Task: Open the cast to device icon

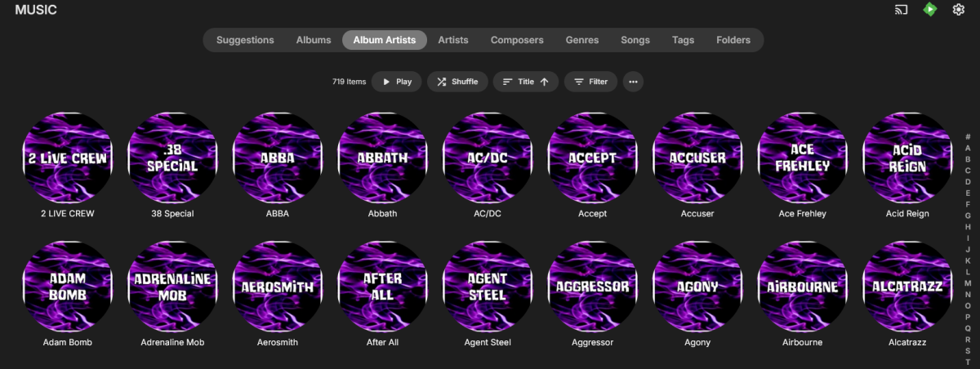Action: coord(902,10)
